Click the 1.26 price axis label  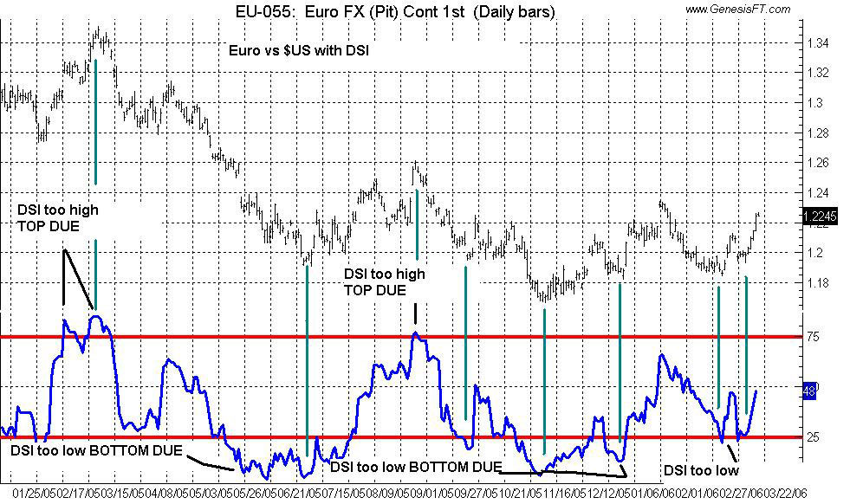[817, 163]
